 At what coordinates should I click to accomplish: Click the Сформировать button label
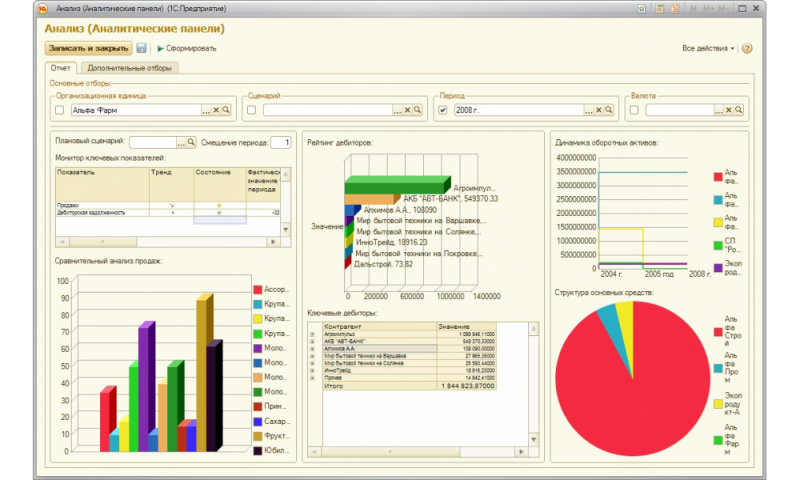pyautogui.click(x=190, y=48)
